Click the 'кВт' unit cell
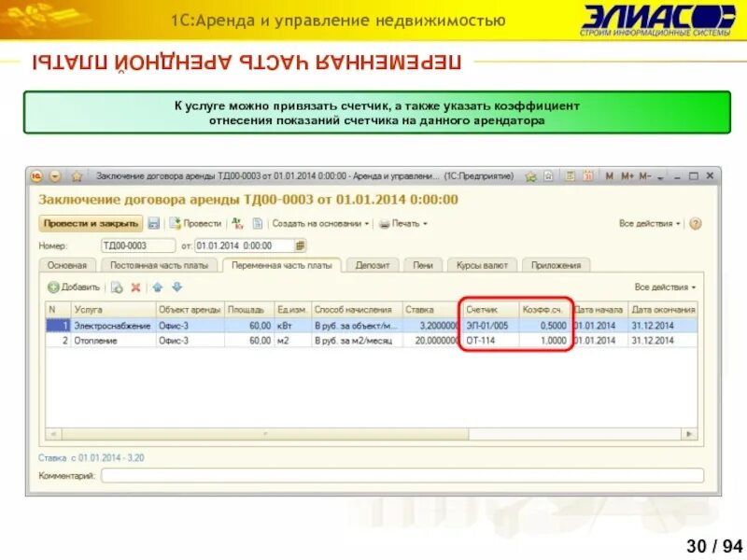This screenshot has width=747, height=560. click(293, 326)
